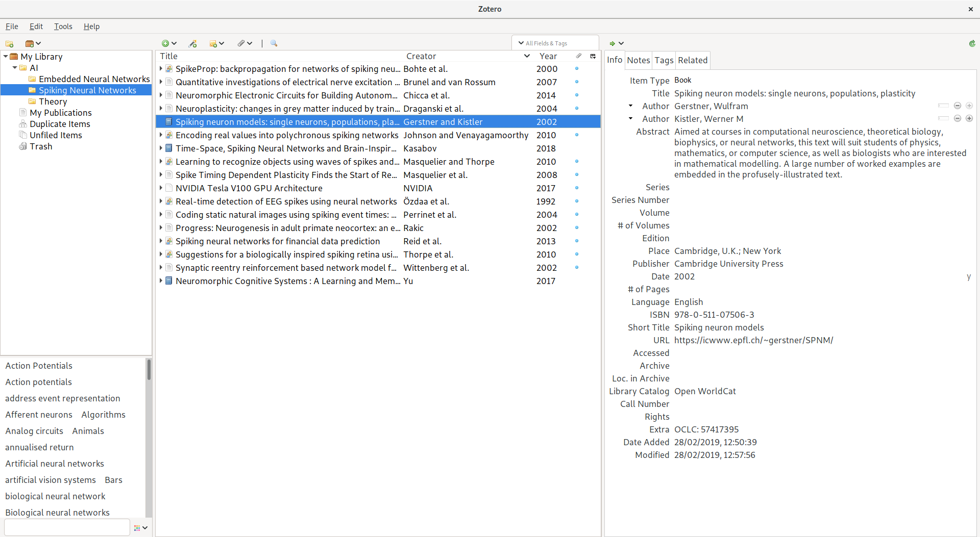Switch to the Tags tab
The image size is (980, 537).
click(664, 60)
